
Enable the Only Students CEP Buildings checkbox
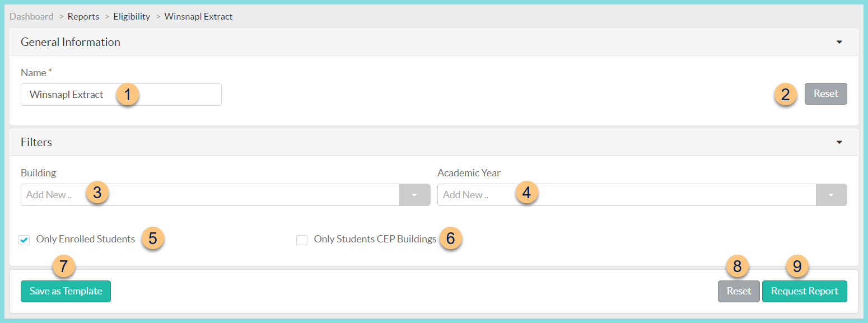click(x=302, y=240)
